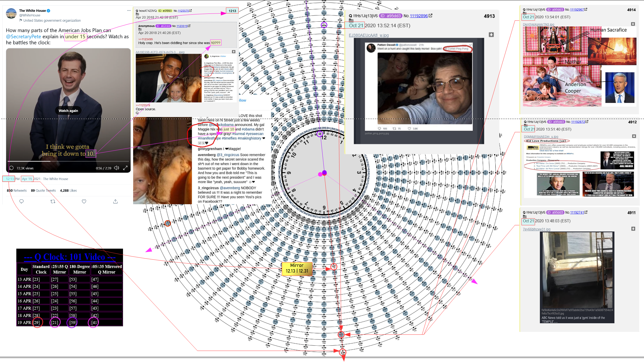Open the @avennberg mention link
This screenshot has height=362, width=644.
[230, 188]
